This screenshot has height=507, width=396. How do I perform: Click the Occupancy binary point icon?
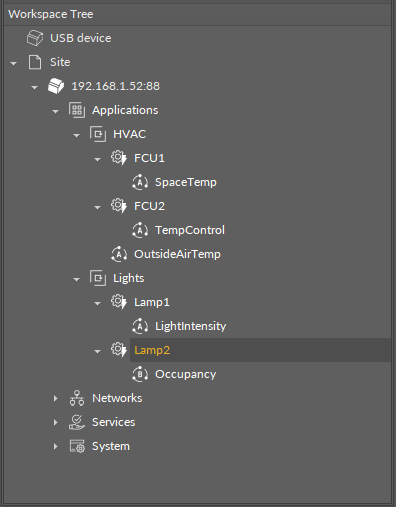pos(140,374)
